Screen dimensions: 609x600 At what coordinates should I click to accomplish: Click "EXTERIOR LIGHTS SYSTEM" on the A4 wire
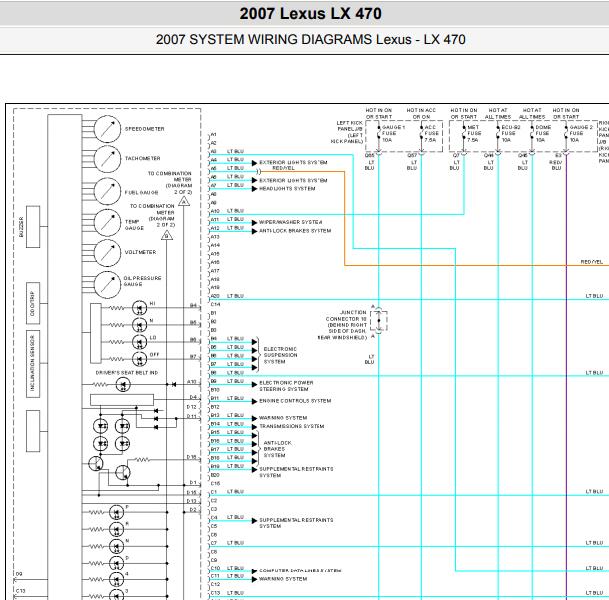coord(293,162)
